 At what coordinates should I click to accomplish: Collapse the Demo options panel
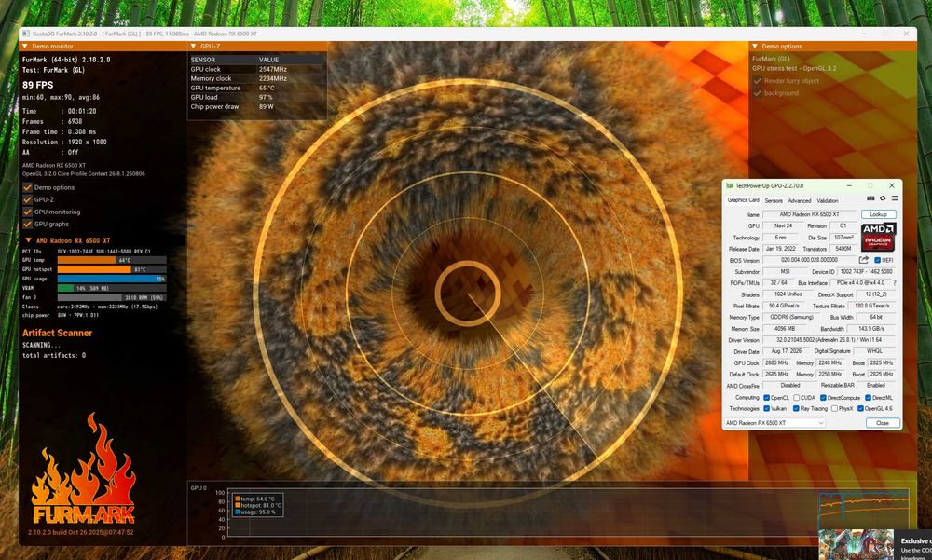[x=755, y=46]
